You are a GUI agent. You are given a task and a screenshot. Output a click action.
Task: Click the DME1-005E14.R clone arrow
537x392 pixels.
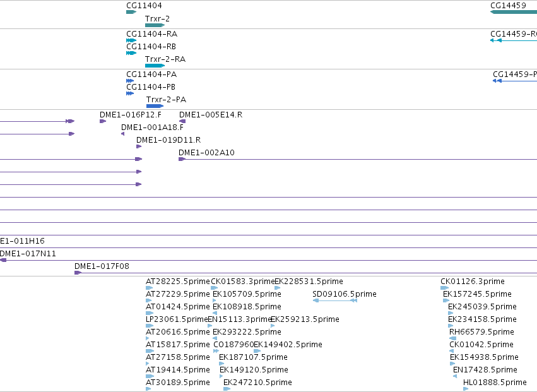pos(182,121)
